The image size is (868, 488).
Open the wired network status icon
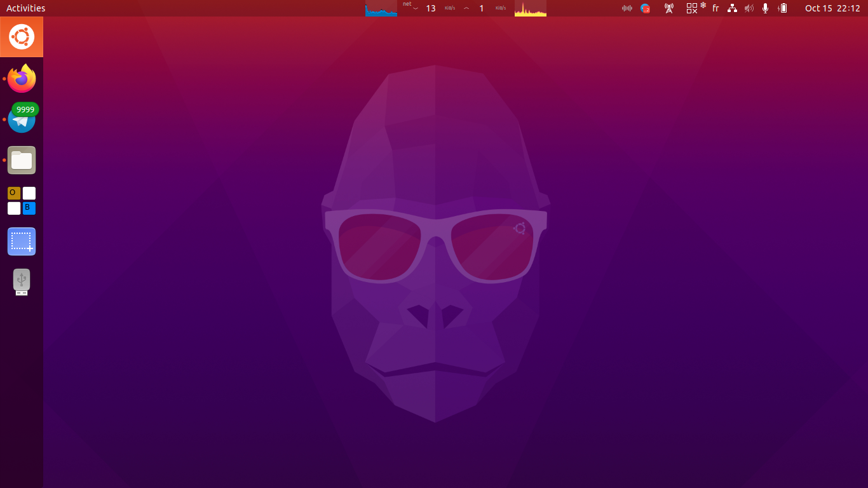[x=733, y=8]
